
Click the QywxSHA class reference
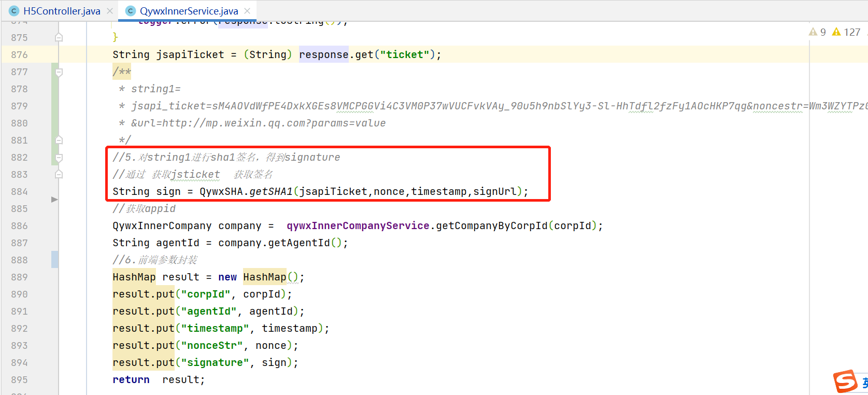tap(221, 191)
